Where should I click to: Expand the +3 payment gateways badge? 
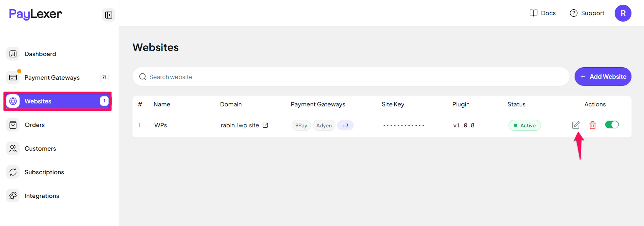(x=345, y=125)
